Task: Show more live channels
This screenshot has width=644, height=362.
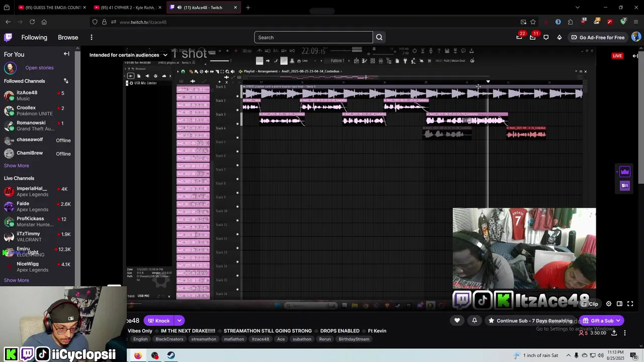Action: (x=17, y=280)
